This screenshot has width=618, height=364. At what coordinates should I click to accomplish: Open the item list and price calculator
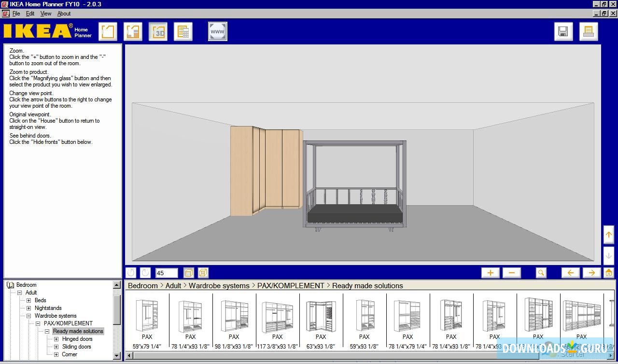point(183,31)
